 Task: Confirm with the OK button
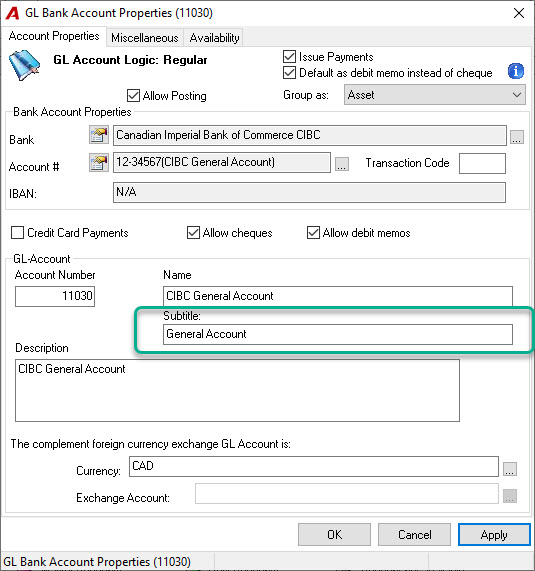pos(334,535)
